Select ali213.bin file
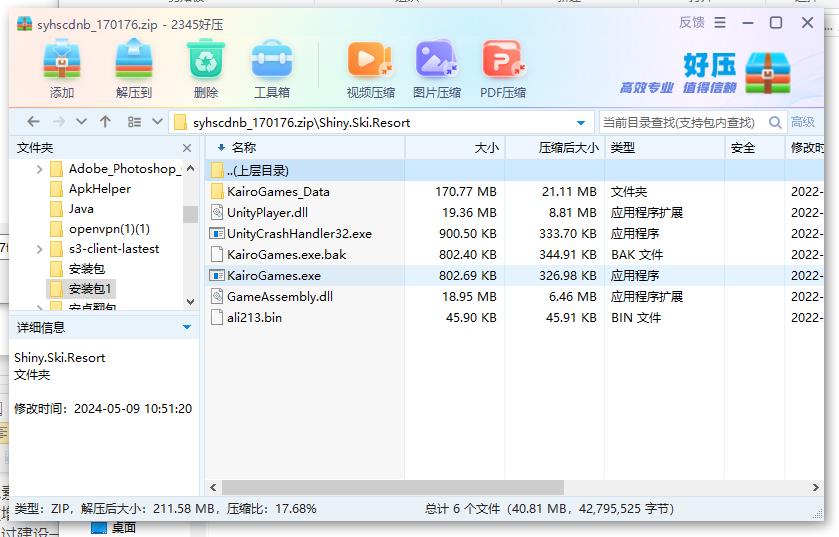Image resolution: width=839 pixels, height=537 pixels. click(x=515, y=317)
